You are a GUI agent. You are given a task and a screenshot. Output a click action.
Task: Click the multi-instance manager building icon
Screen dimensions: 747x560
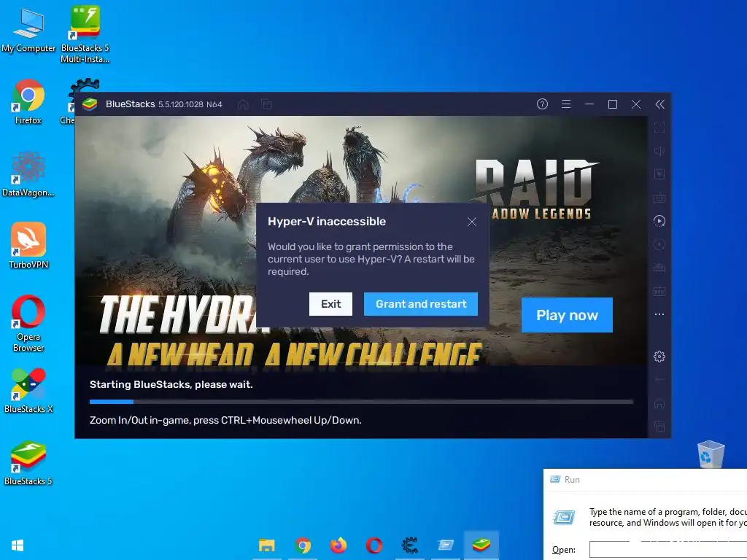point(659,268)
